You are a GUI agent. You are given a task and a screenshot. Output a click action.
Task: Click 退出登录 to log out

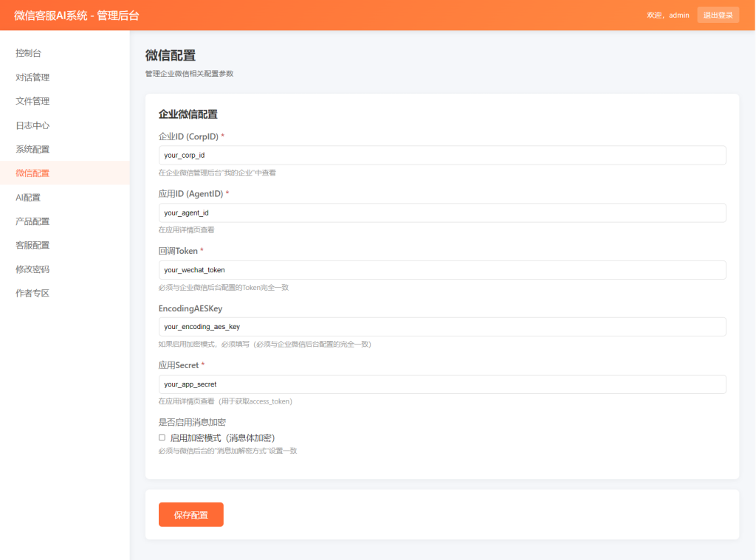tap(718, 14)
